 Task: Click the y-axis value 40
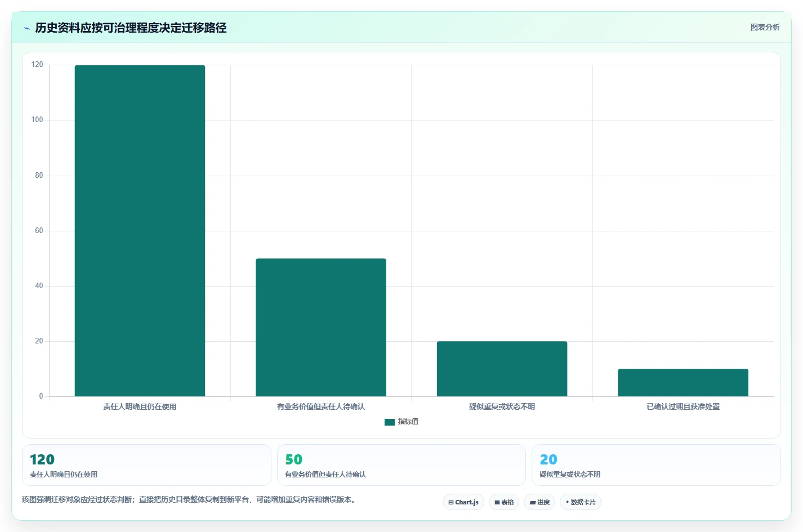39,286
